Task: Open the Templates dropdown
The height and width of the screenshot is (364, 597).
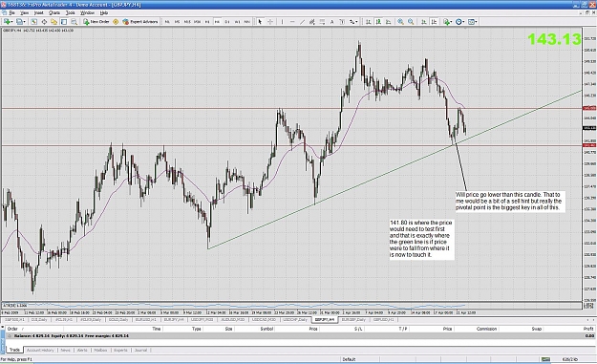Action: click(x=473, y=22)
